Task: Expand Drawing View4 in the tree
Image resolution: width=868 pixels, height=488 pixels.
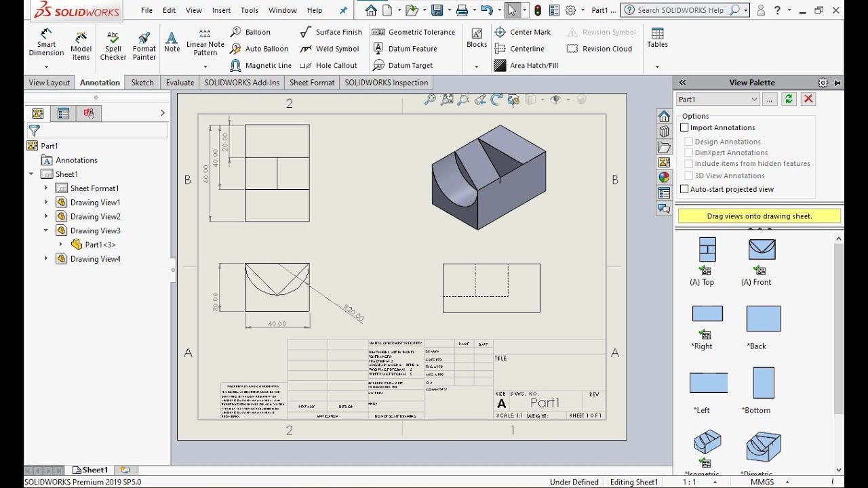Action: point(46,259)
